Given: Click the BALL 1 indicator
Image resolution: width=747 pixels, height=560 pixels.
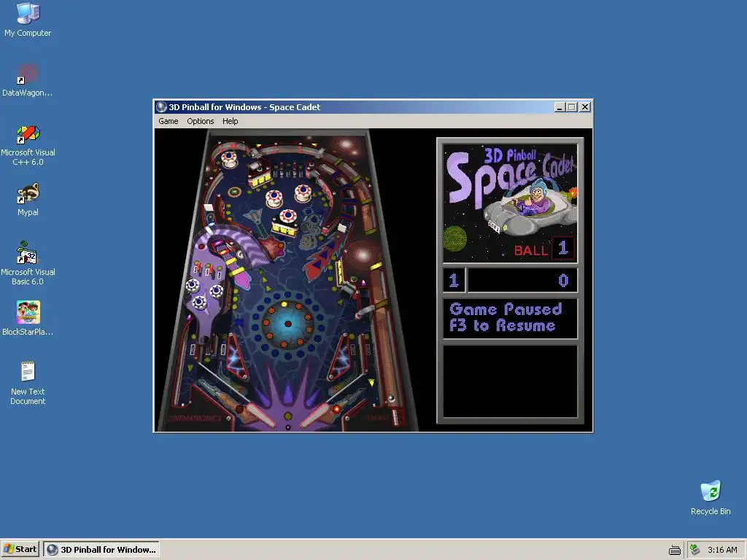Looking at the screenshot, I should [x=544, y=249].
